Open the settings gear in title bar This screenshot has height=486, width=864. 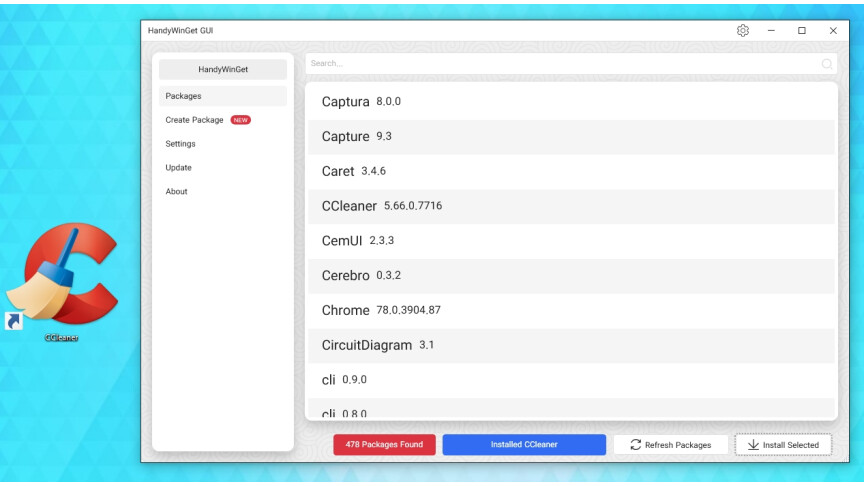click(742, 31)
